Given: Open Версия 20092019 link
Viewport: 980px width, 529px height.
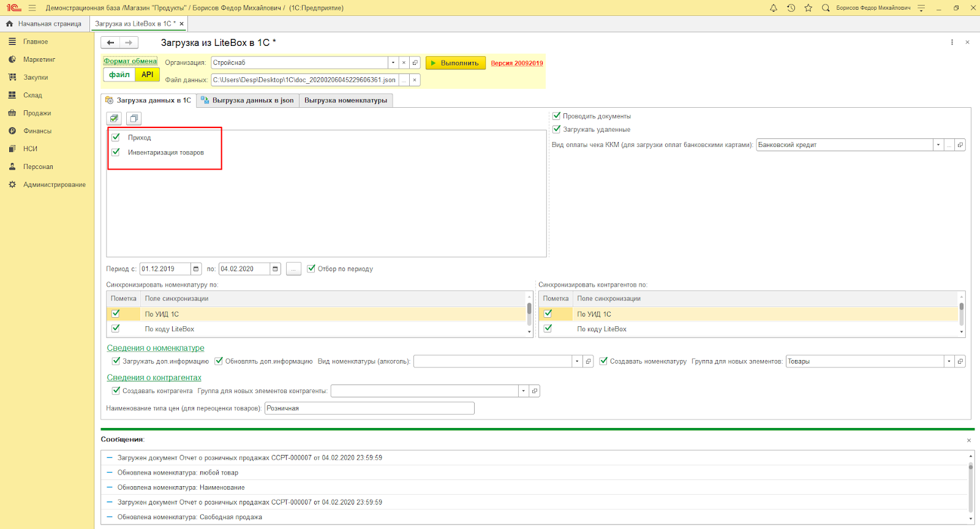Looking at the screenshot, I should click(x=517, y=63).
